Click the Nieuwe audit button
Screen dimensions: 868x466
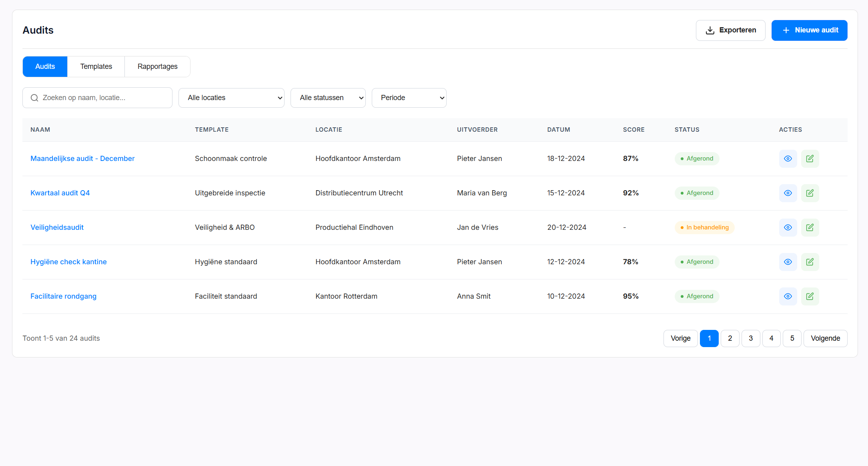[x=809, y=30]
